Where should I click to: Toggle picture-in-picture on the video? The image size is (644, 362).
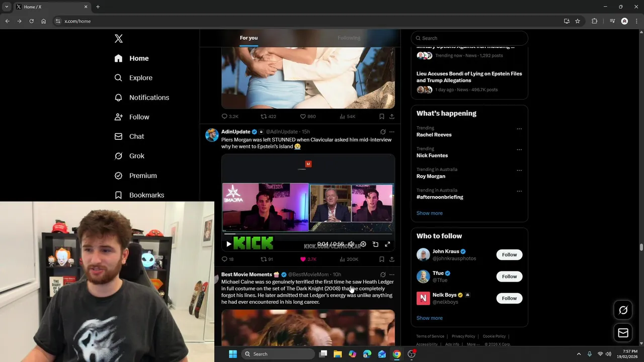[x=375, y=244]
